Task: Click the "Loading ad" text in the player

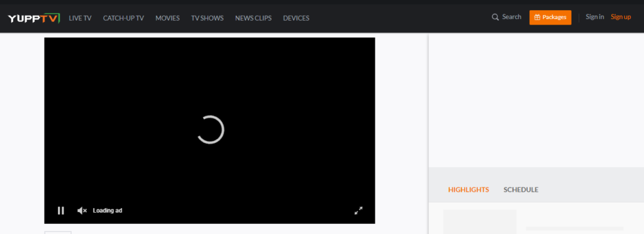Action: [108, 211]
